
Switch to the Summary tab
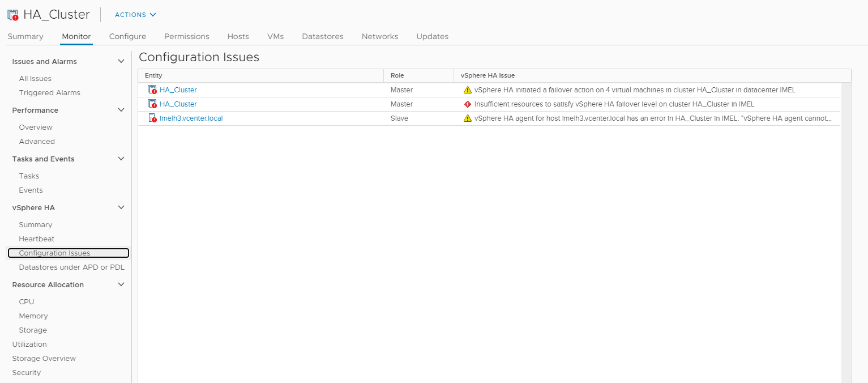(x=25, y=36)
